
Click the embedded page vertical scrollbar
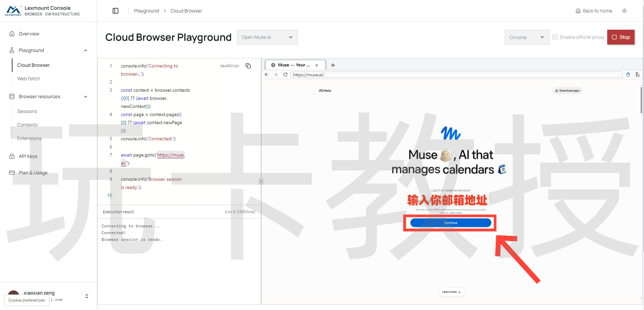tap(641, 100)
